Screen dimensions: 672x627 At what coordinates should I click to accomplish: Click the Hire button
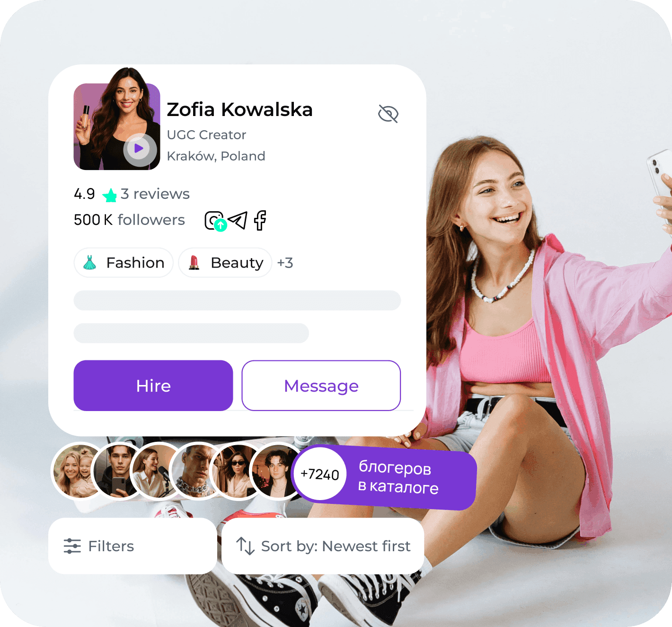[x=153, y=385]
